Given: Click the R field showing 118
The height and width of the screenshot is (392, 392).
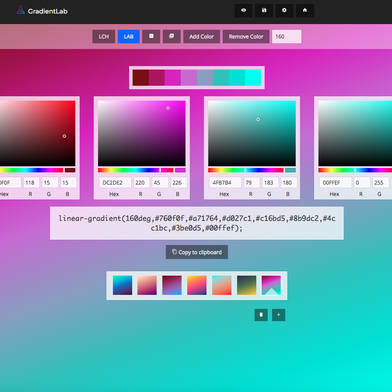Looking at the screenshot, I should (x=31, y=183).
